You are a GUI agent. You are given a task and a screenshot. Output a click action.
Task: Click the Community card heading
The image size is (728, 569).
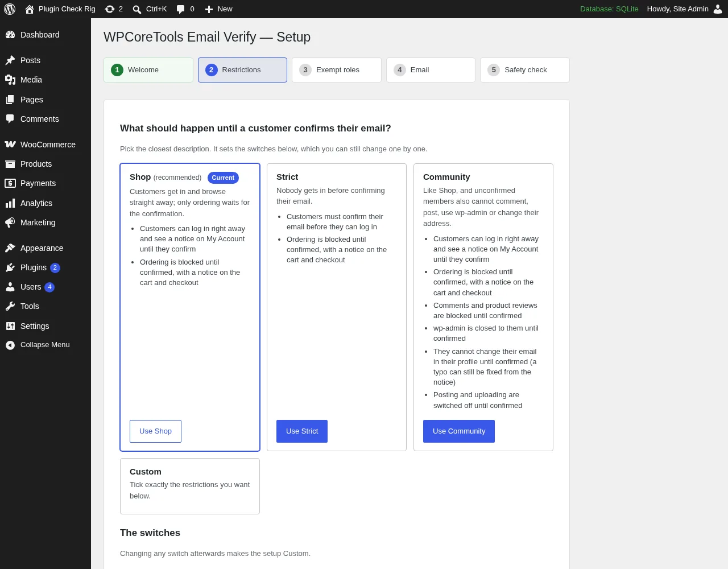coord(446,177)
